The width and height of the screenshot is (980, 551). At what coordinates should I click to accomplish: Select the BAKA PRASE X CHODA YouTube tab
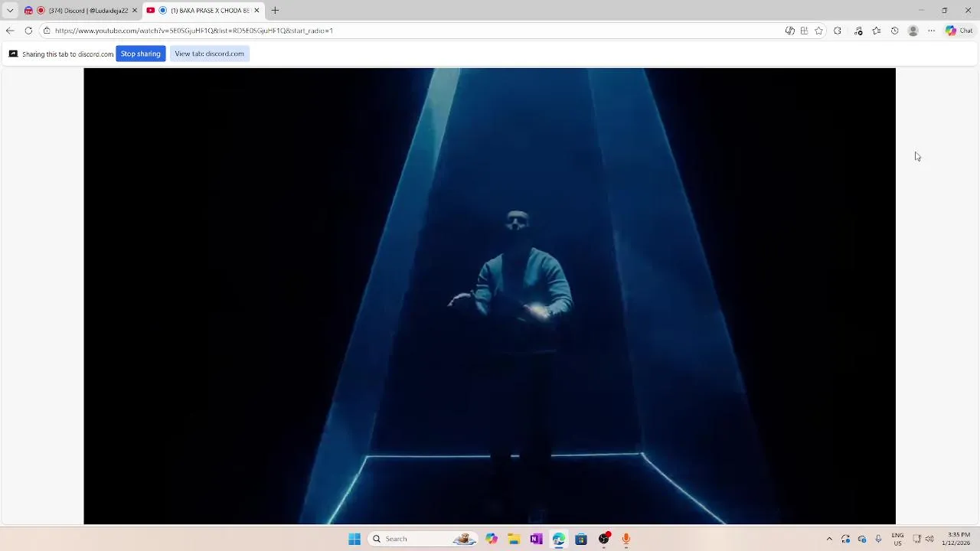[x=204, y=11]
